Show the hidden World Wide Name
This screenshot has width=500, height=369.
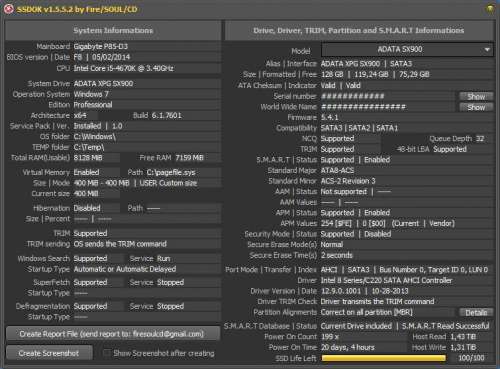(x=476, y=107)
